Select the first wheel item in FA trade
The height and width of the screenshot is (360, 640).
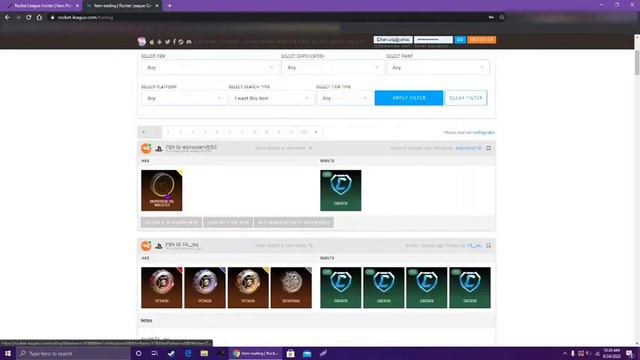point(162,288)
